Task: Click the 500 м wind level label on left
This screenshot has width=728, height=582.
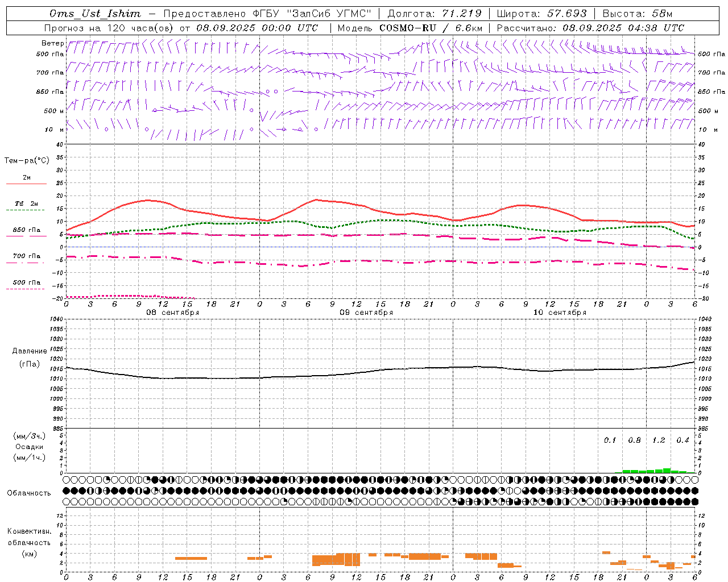Action: 53,111
